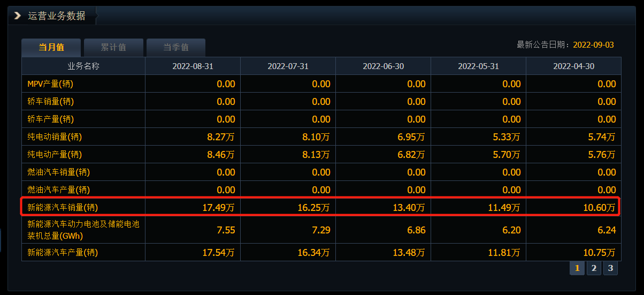644x295 pixels.
Task: Click the 10.60万 new energy sales value
Action: 600,208
